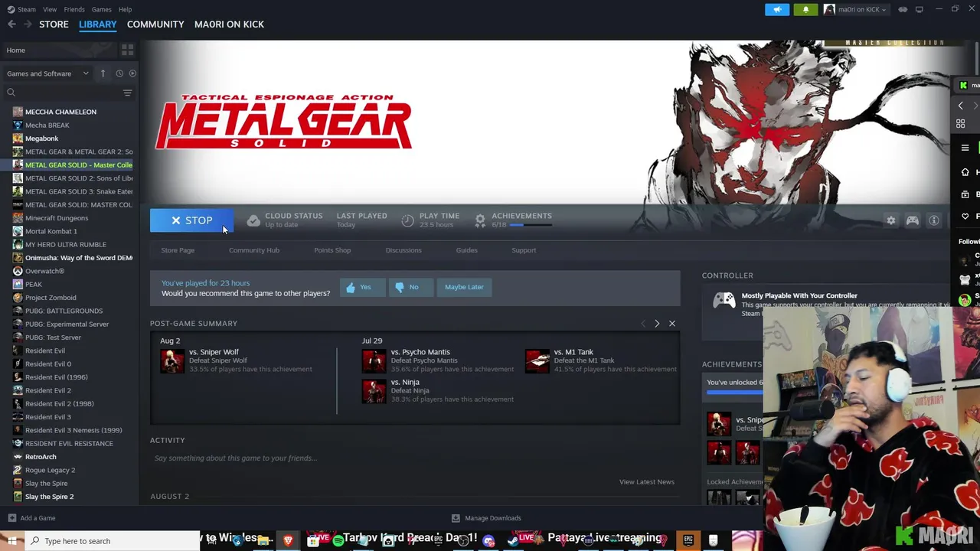Open game info icon

click(933, 220)
